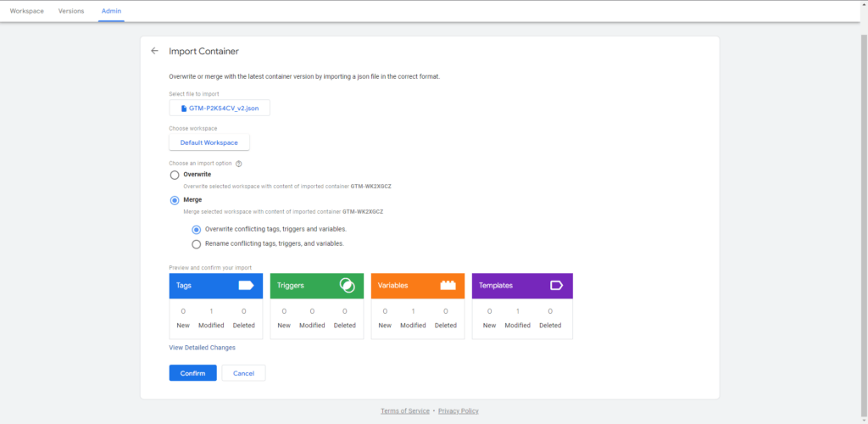The height and width of the screenshot is (424, 868).
Task: Select the Overwrite import option
Action: click(x=175, y=175)
